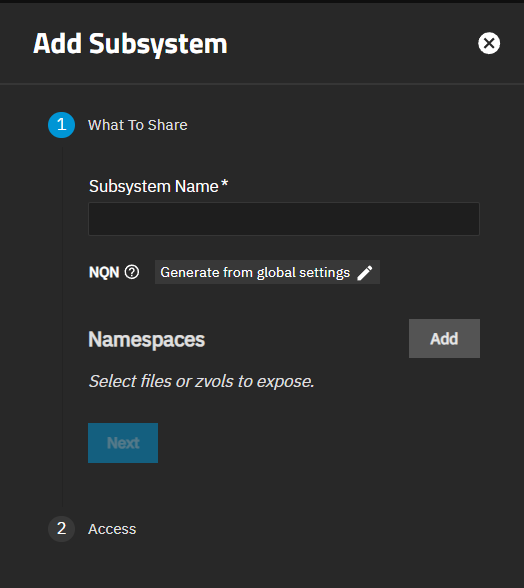Click the step 2 number circle

(62, 529)
